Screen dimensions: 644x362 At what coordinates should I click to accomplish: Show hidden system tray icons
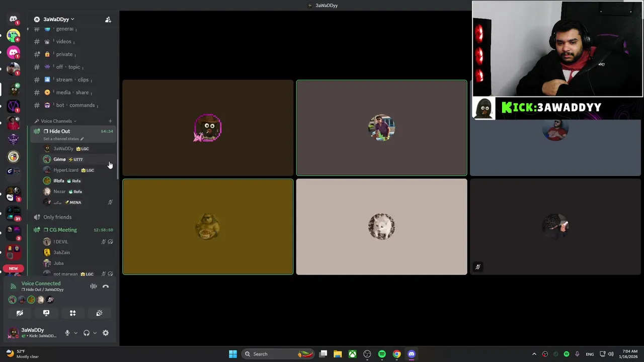534,354
